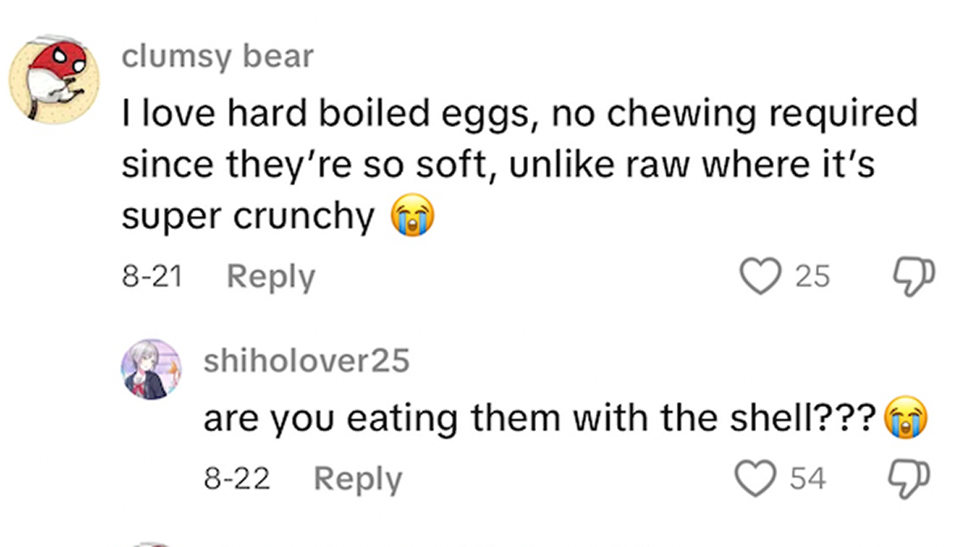Screen dimensions: 980x547
Task: Click the crying emoji after "super crunchy"
Action: (x=412, y=217)
